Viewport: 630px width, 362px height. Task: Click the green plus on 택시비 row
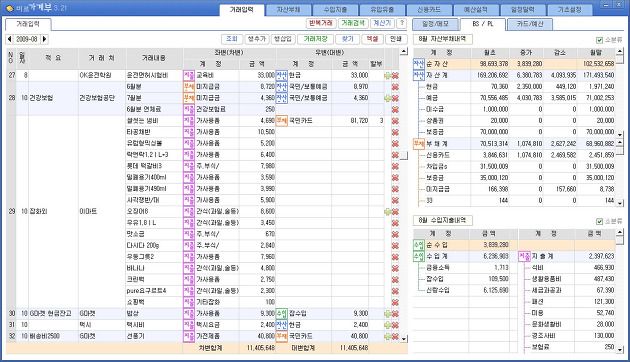click(388, 325)
